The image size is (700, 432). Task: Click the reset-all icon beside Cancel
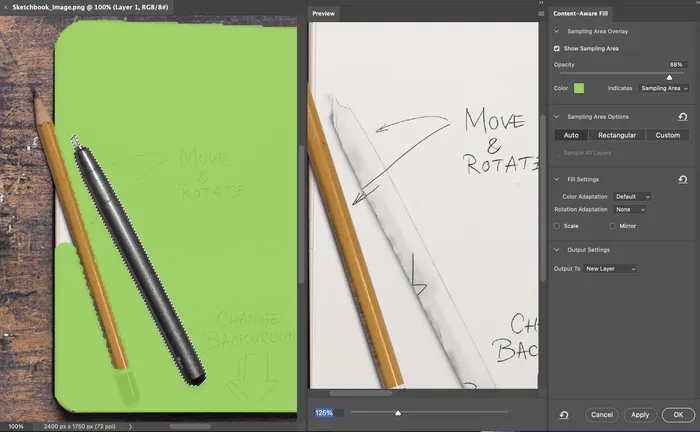click(564, 415)
